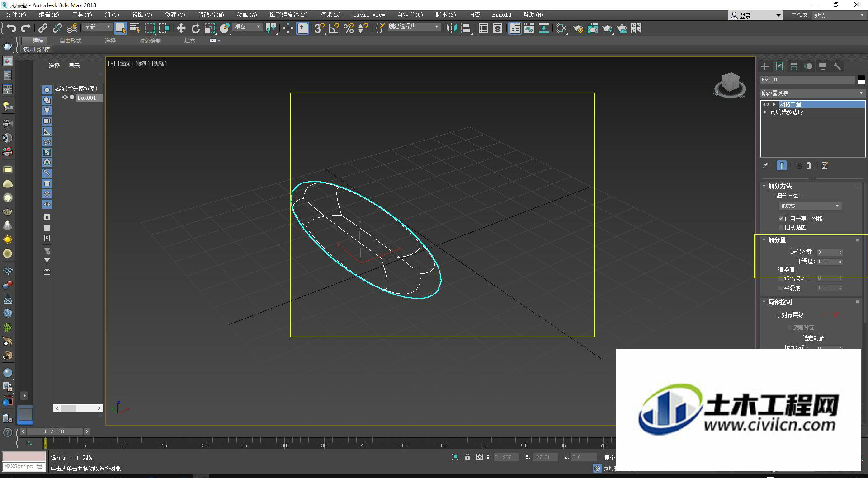Choose the Select and Rotate tool
The height and width of the screenshot is (478, 868).
195,28
